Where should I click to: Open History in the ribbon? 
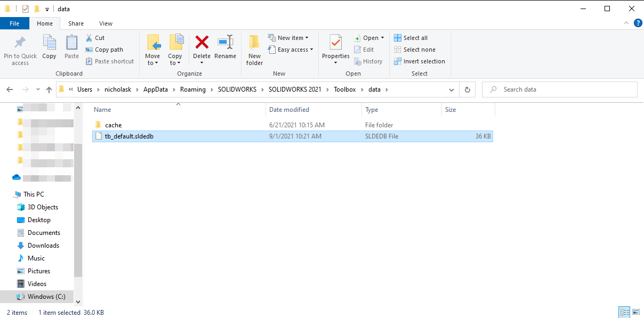click(x=368, y=61)
